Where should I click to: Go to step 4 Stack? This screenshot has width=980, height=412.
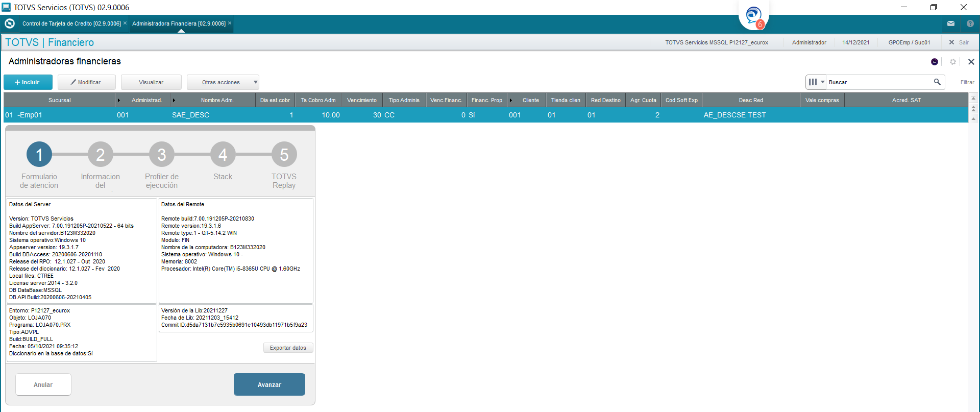223,155
